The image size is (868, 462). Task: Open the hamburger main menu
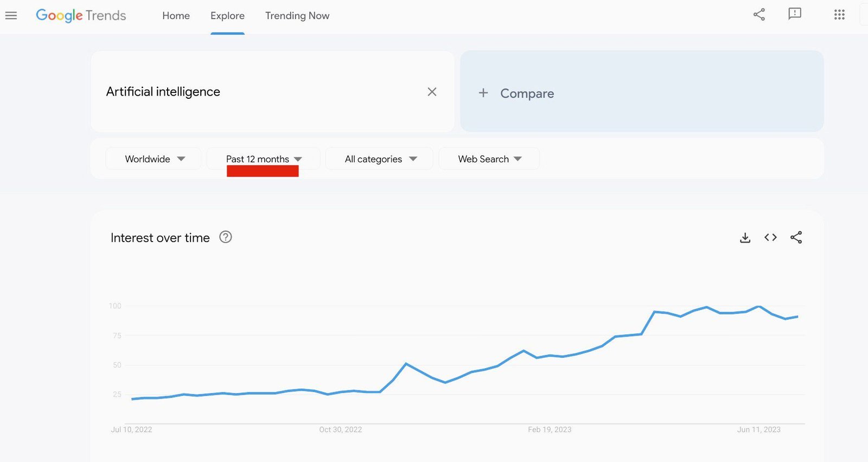(11, 16)
